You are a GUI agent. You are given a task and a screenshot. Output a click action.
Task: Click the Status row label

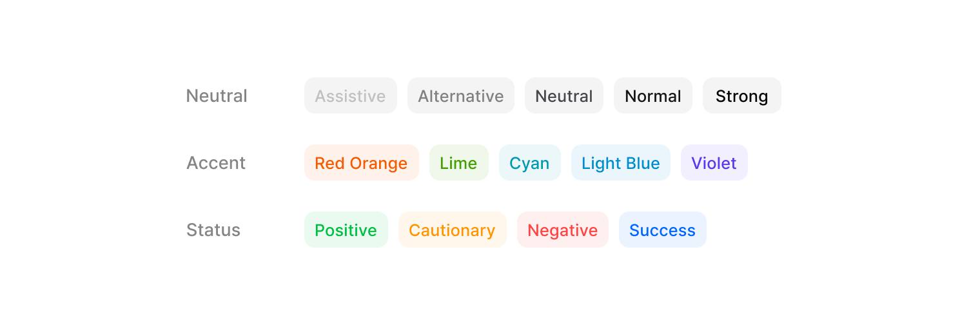[x=213, y=230]
